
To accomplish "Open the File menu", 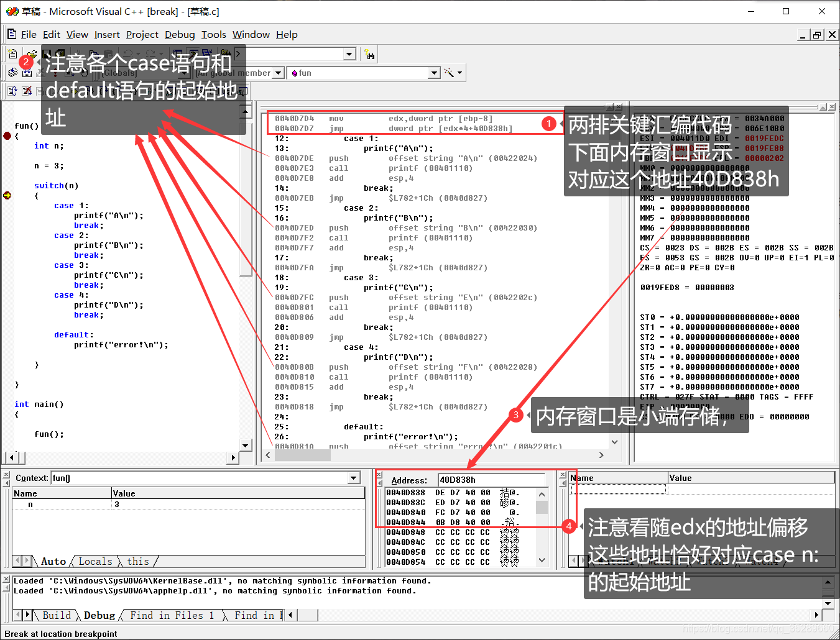I will [x=29, y=34].
